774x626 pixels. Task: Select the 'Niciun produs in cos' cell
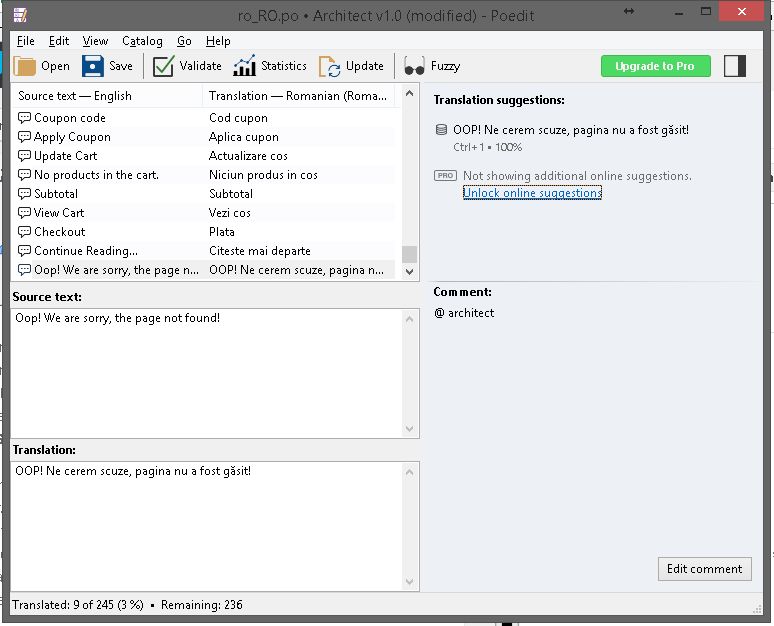[x=263, y=175]
